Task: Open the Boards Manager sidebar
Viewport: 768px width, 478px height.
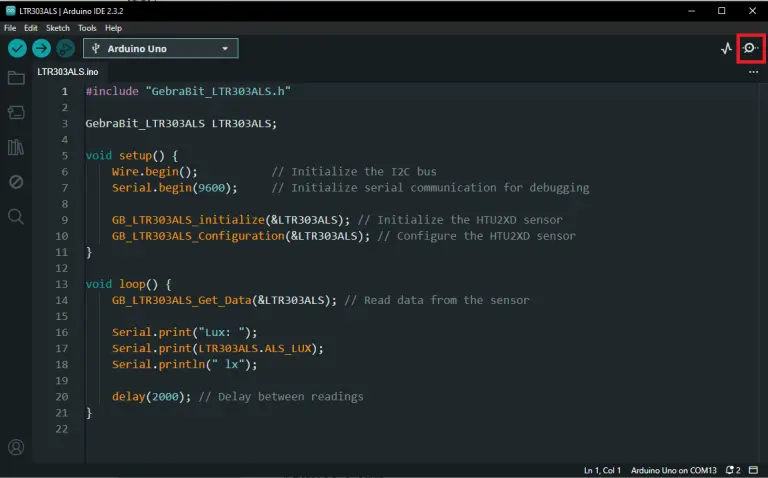Action: click(16, 113)
